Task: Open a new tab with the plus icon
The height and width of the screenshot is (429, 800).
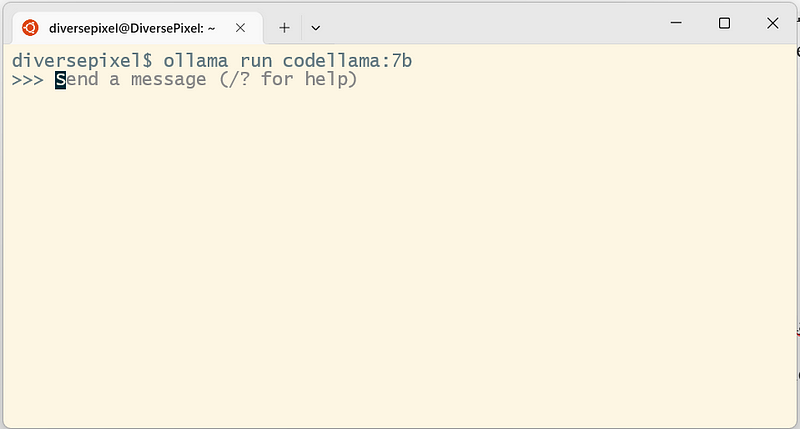Action: tap(284, 28)
